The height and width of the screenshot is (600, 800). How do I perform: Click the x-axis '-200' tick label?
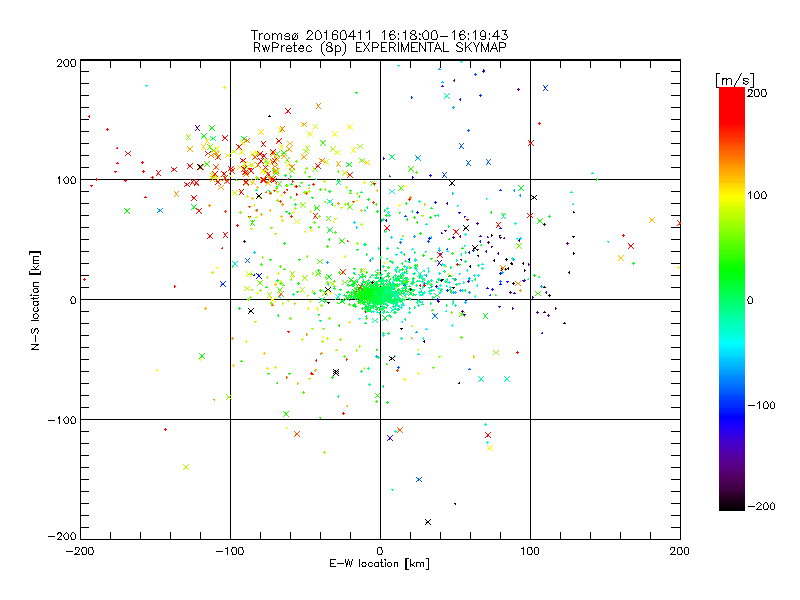(80, 551)
